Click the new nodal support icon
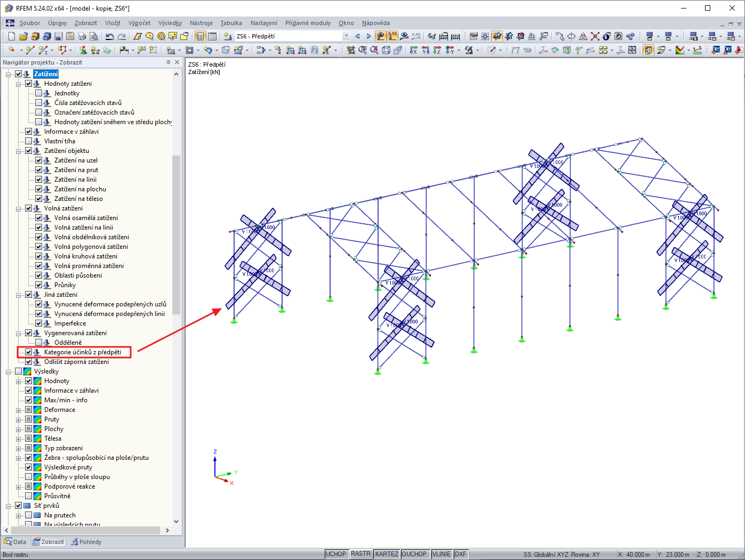 click(x=84, y=50)
